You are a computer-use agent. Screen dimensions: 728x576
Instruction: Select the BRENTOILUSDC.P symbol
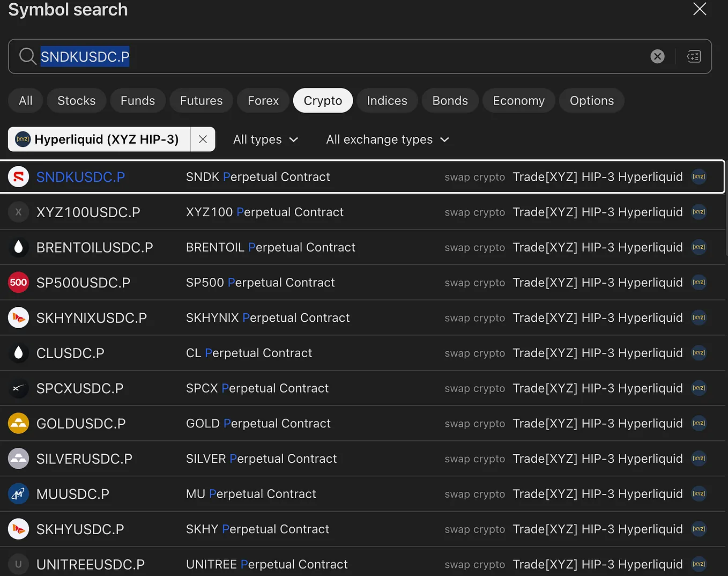click(x=363, y=247)
